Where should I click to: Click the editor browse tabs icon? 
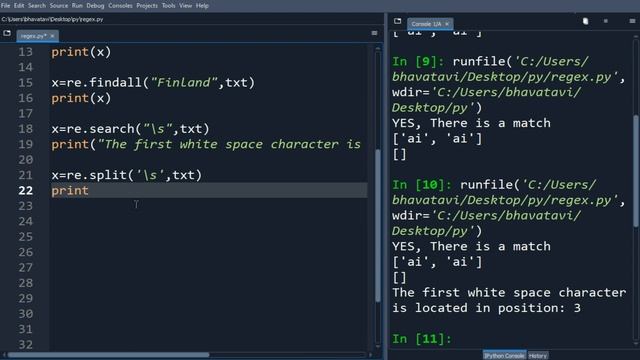(7, 33)
